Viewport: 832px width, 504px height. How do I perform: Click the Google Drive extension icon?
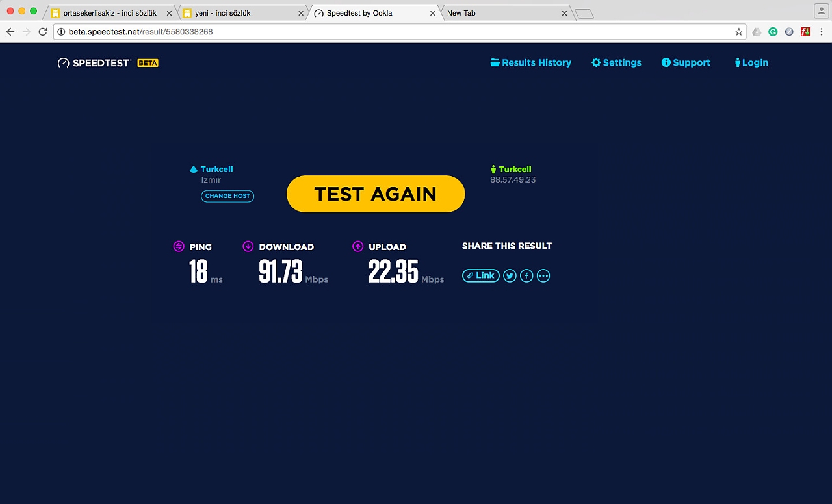[757, 31]
